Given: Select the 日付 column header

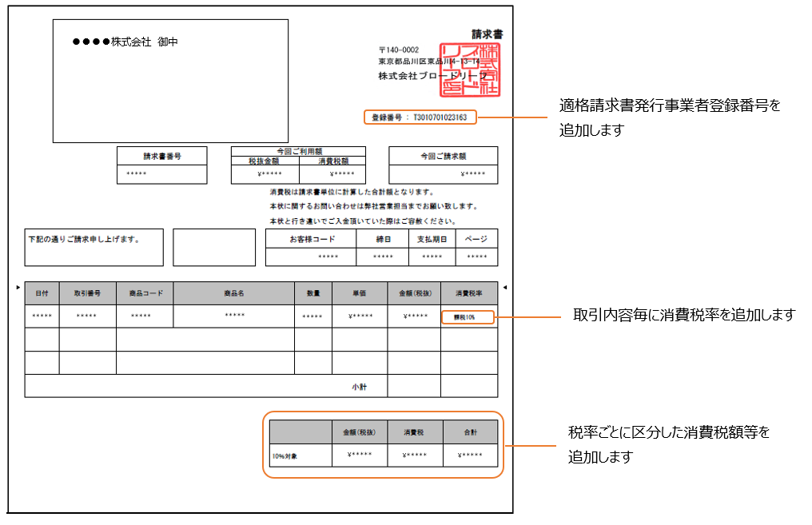Looking at the screenshot, I should [42, 293].
